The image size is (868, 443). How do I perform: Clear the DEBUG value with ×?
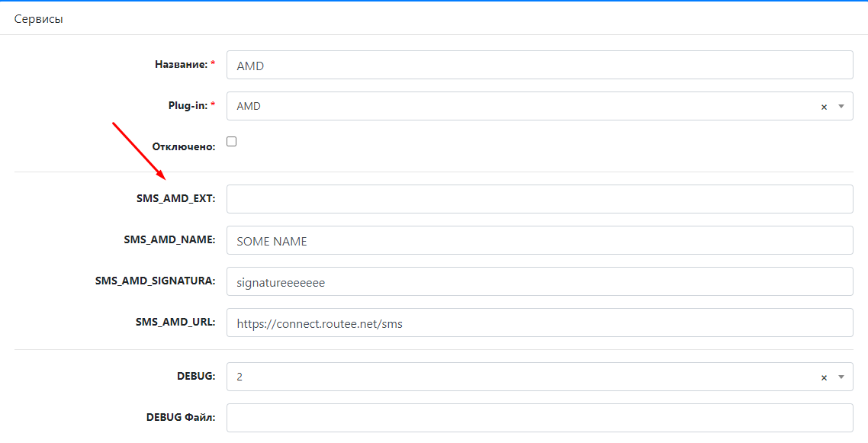[x=824, y=377]
